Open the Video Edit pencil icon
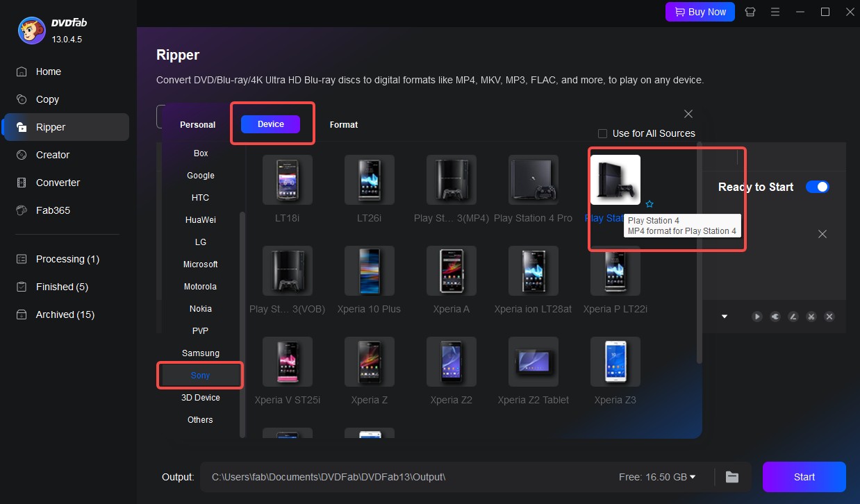860x504 pixels. tap(793, 317)
